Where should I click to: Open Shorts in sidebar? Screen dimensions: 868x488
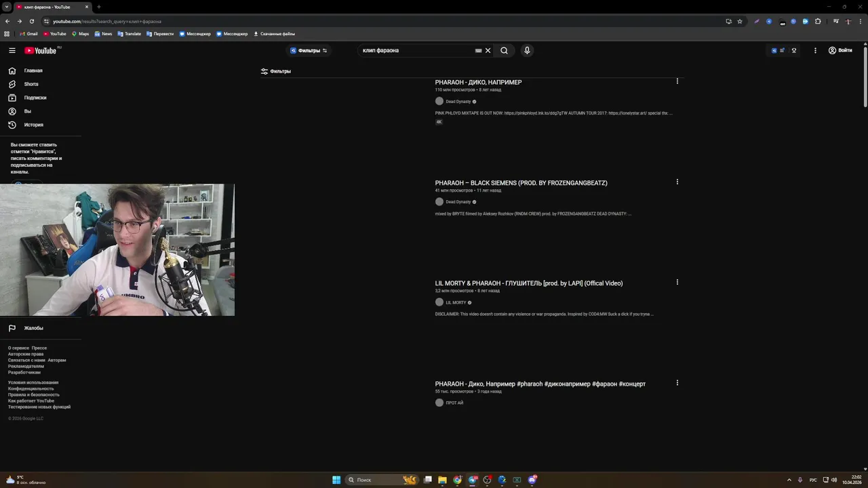point(31,84)
